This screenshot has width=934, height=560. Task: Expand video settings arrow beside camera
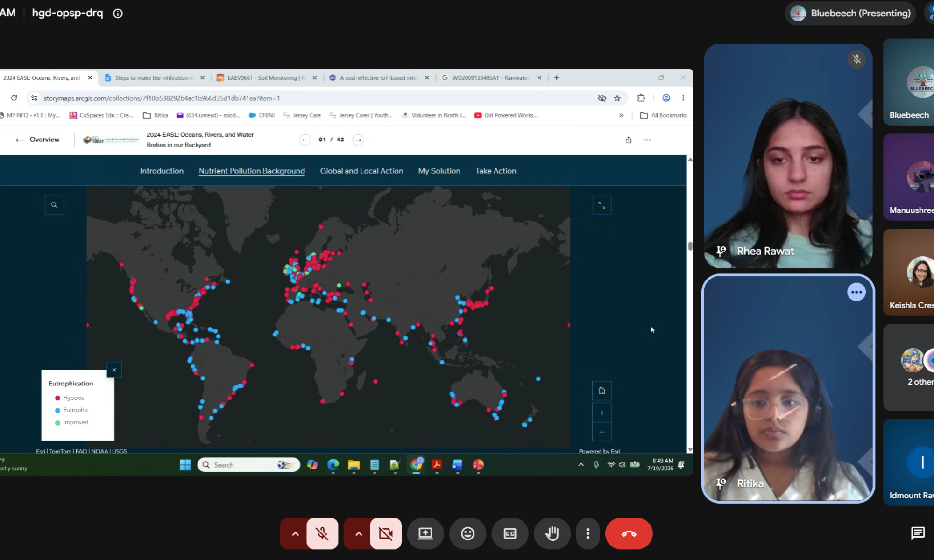pos(359,533)
